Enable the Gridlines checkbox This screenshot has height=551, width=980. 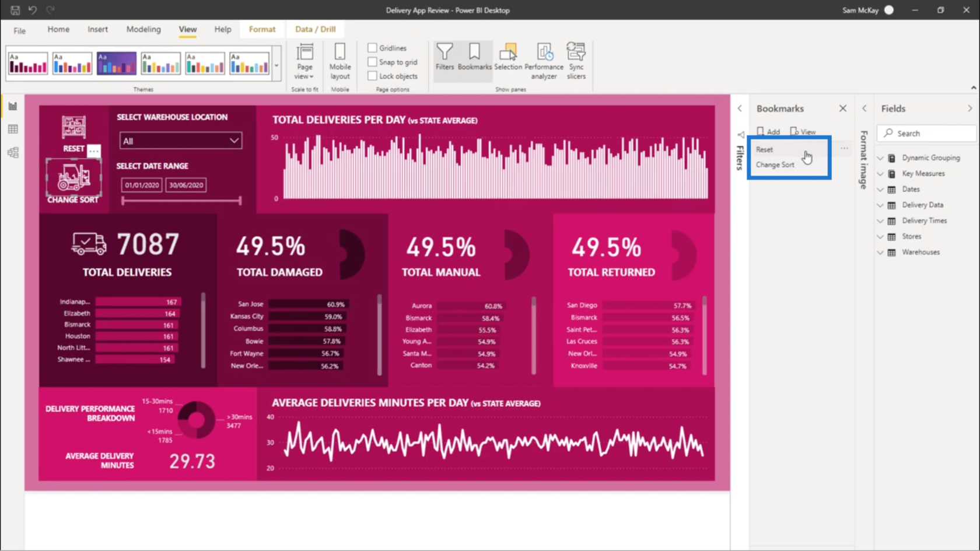pyautogui.click(x=372, y=48)
